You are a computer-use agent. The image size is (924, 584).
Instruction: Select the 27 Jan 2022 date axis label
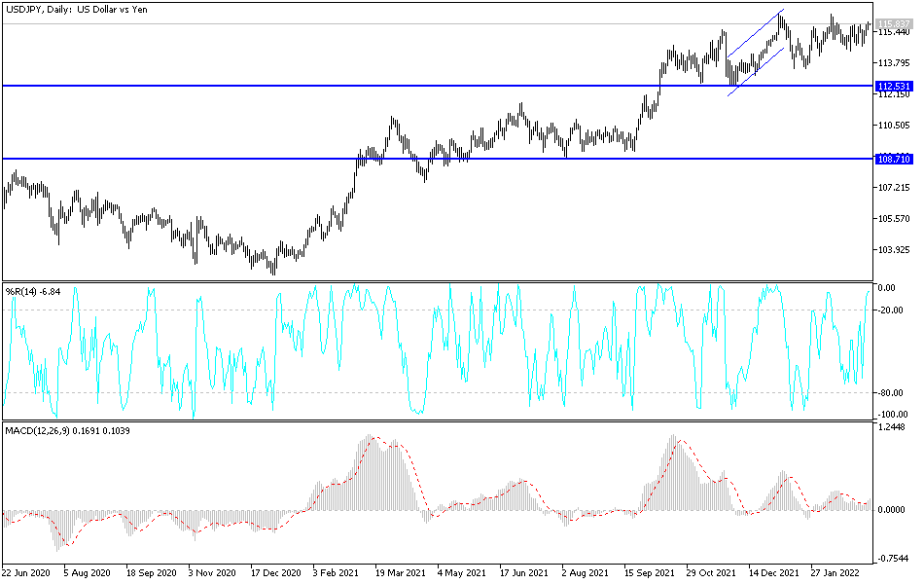[x=836, y=574]
